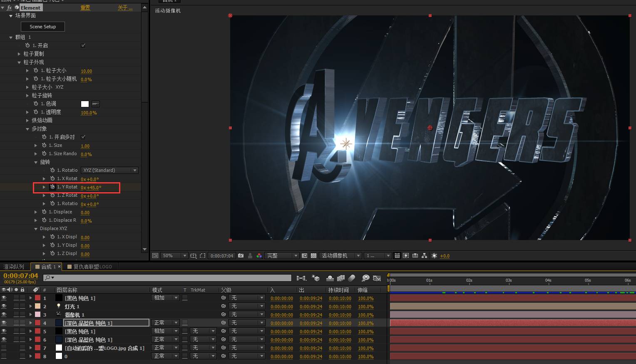Toggle the transparency grid checkerboard icon

click(313, 255)
